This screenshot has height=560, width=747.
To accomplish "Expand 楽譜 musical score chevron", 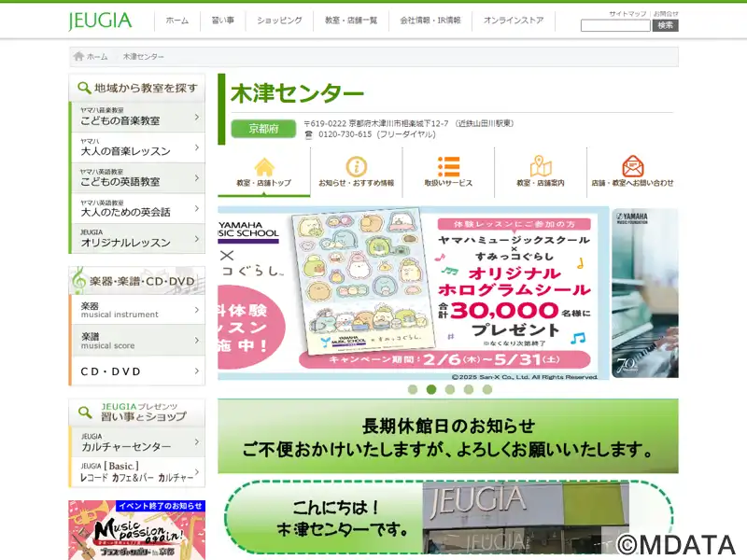I will pyautogui.click(x=197, y=341).
